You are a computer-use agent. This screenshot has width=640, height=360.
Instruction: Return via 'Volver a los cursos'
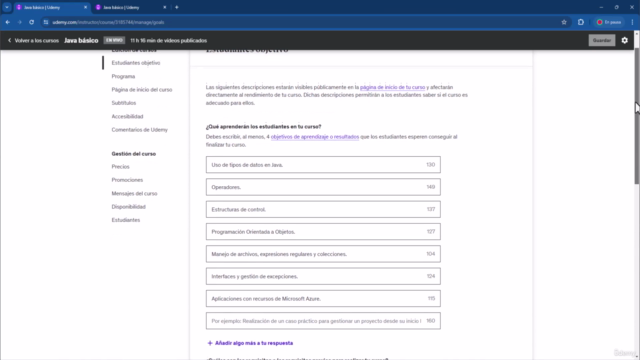[x=33, y=40]
